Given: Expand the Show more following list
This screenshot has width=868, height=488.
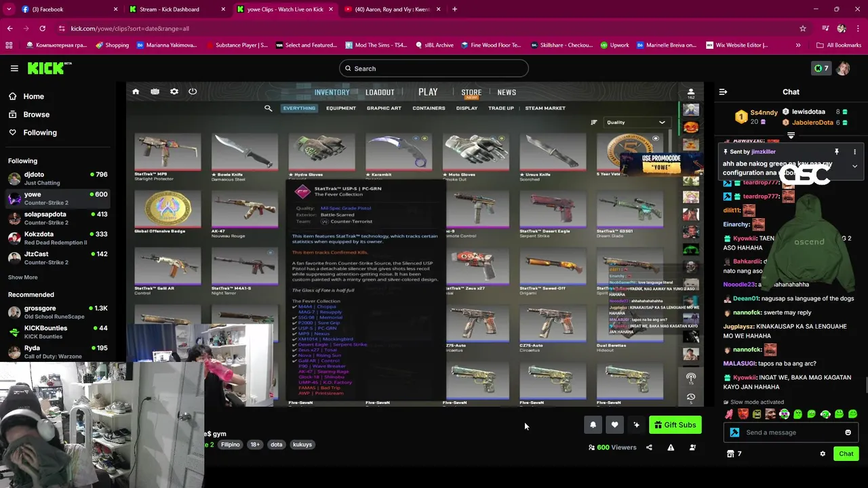Looking at the screenshot, I should coord(23,277).
